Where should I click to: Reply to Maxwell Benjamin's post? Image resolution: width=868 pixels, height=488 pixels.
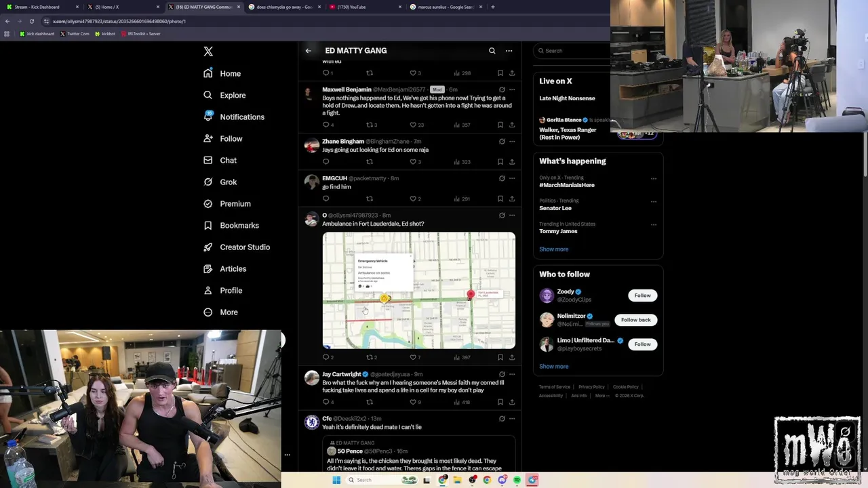[325, 125]
